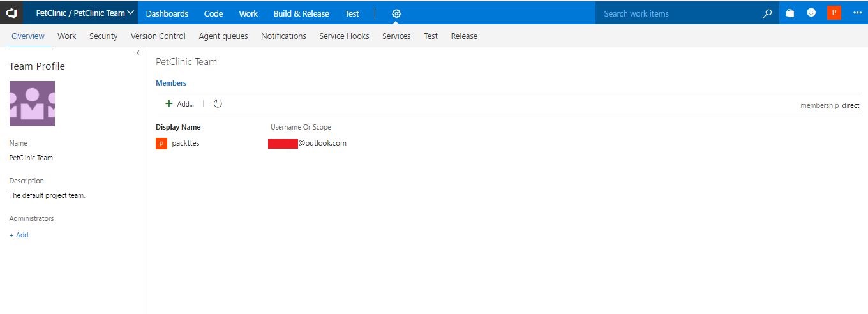The width and height of the screenshot is (868, 314).
Task: Select the Overview tab
Action: (x=28, y=36)
